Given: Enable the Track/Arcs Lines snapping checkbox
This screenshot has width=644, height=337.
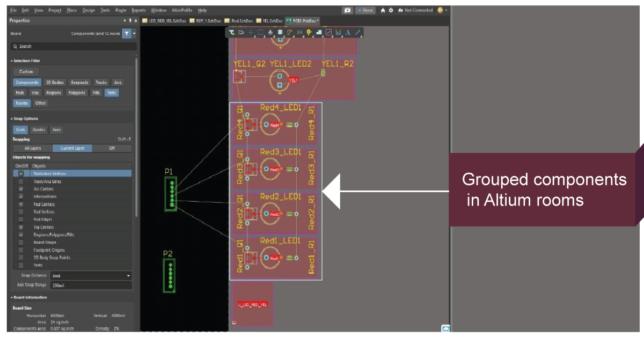Looking at the screenshot, I should [x=20, y=181].
